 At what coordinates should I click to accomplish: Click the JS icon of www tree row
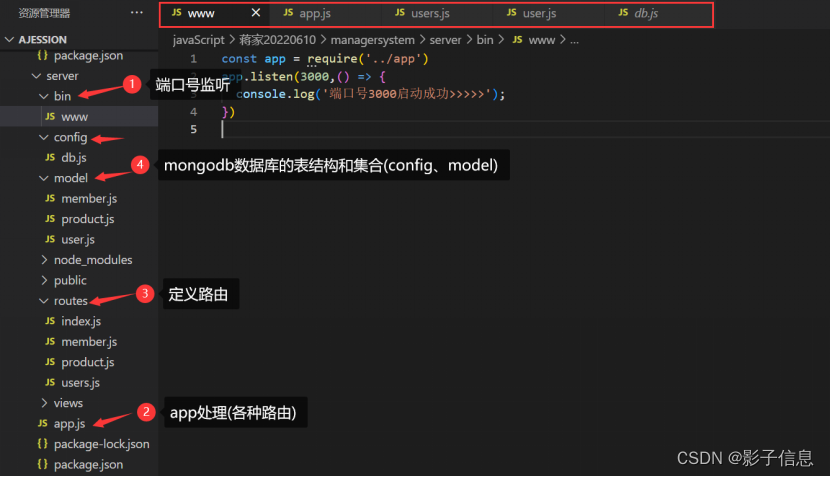coord(50,116)
